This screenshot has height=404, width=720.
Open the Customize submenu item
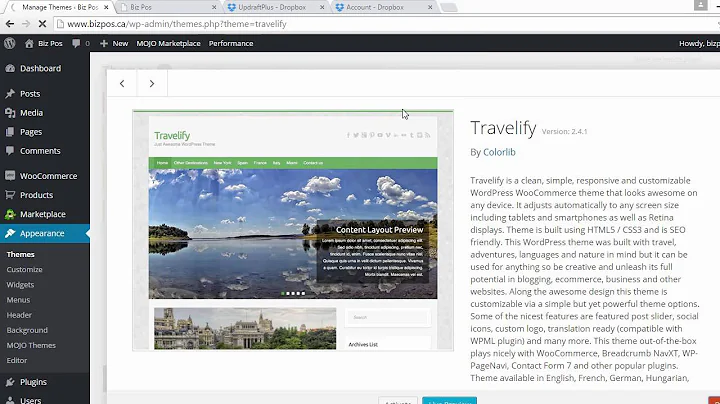click(x=24, y=269)
